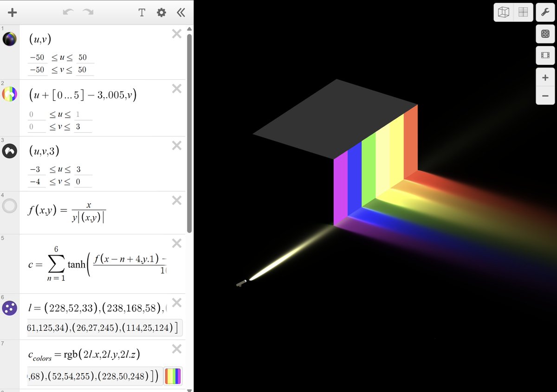Click the (u+[0...5]-3,.005,v) formula
This screenshot has height=392, width=557.
pos(83,95)
